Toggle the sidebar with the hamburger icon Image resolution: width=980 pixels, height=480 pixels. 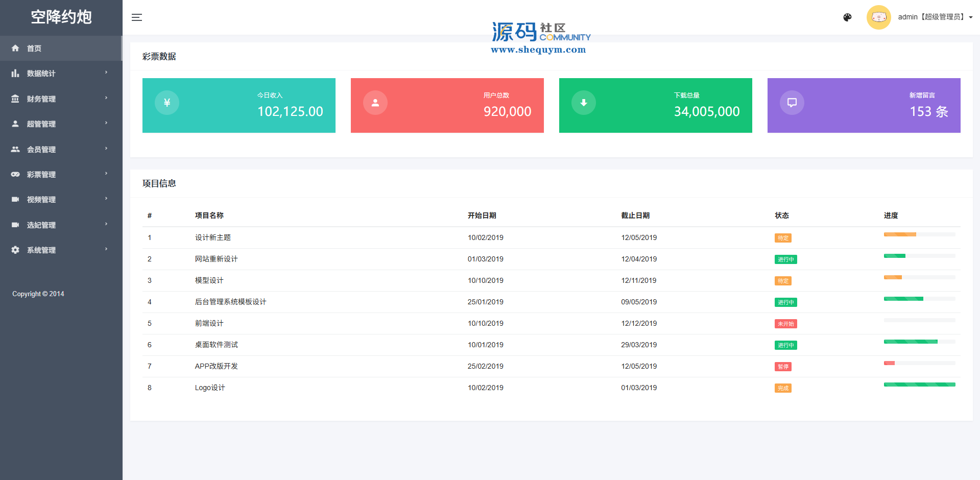coord(136,17)
